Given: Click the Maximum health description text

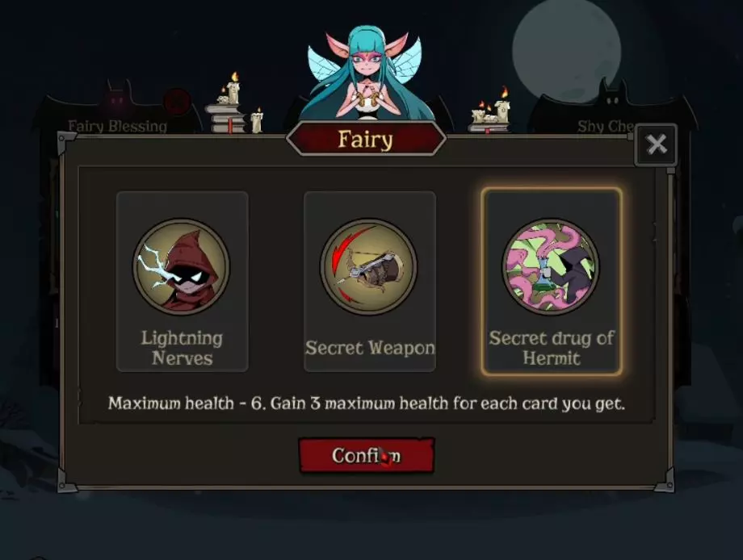Looking at the screenshot, I should 367,403.
